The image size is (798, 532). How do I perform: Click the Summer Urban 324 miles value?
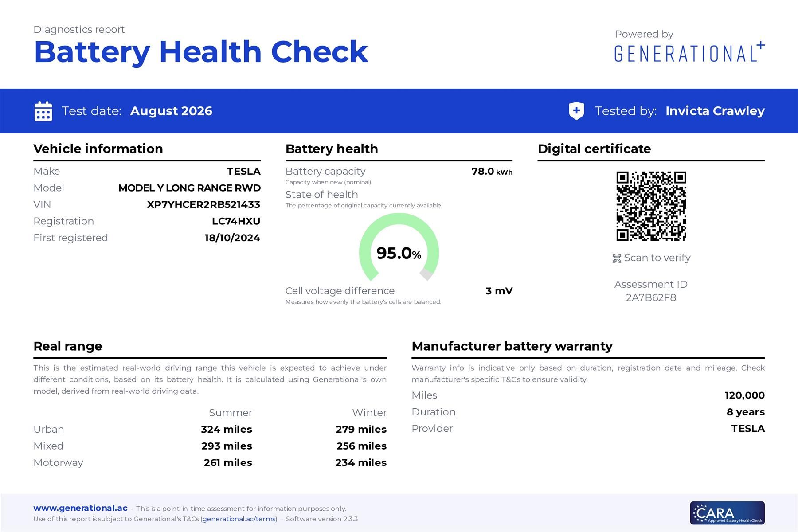point(227,429)
